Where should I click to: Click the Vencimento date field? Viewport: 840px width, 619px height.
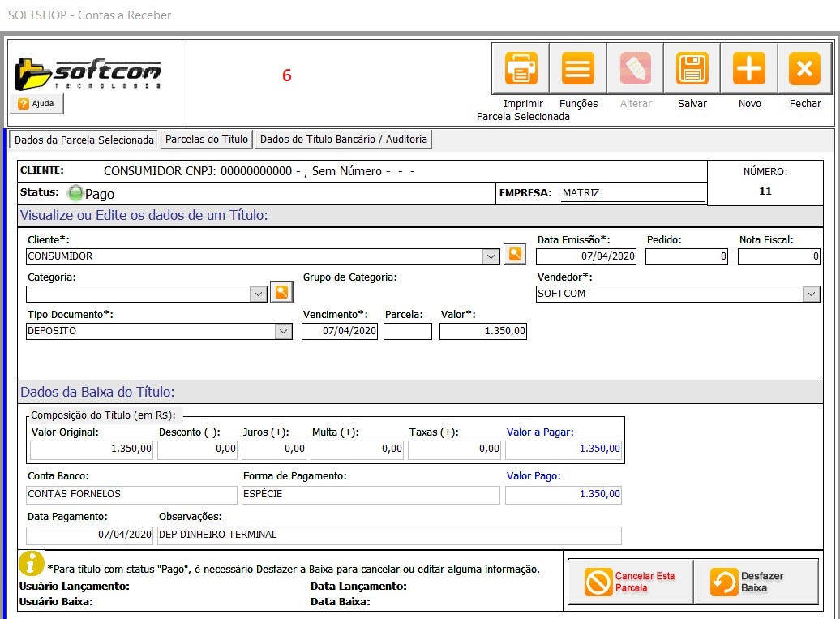340,331
